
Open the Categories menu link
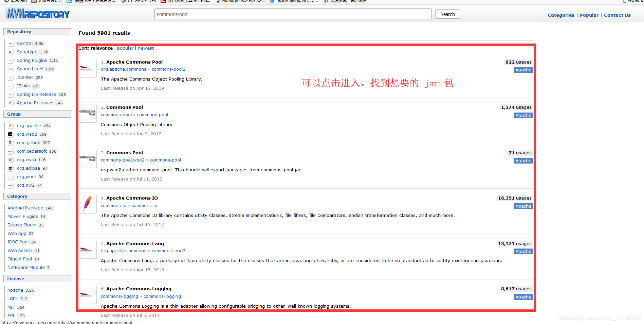(561, 15)
